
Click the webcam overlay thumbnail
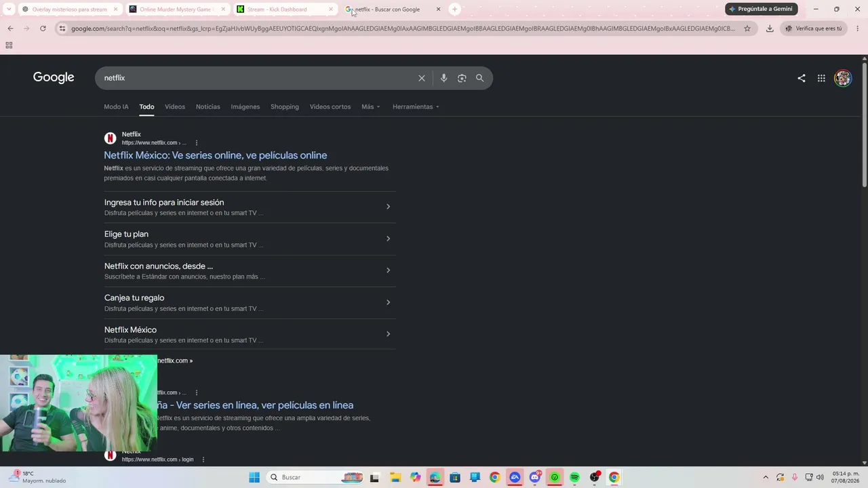tap(79, 403)
